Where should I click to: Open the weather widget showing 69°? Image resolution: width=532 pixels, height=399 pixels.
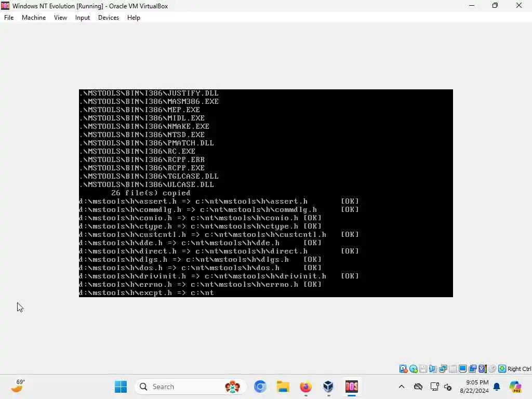18,386
